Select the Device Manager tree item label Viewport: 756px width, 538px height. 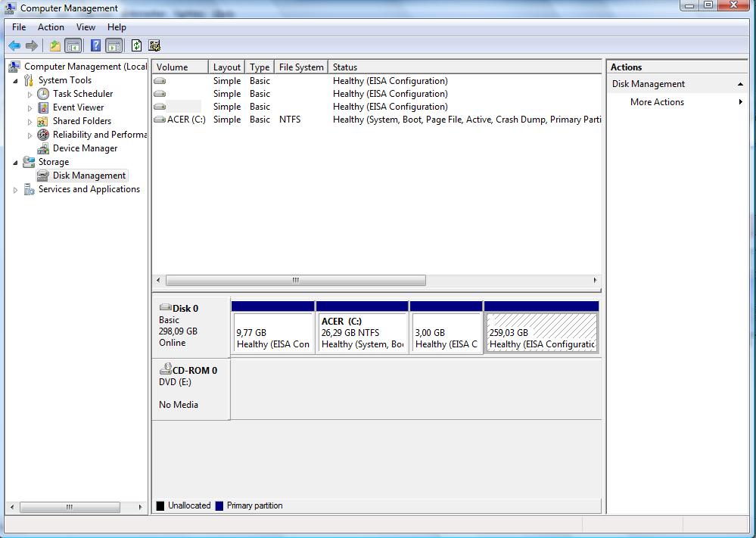tap(86, 148)
